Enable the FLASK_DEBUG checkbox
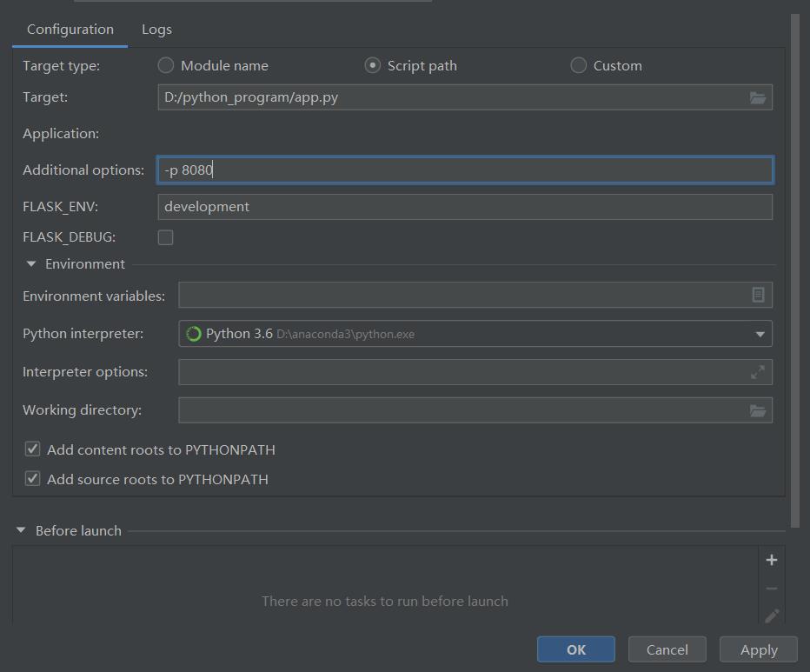The height and width of the screenshot is (672, 810). (166, 237)
